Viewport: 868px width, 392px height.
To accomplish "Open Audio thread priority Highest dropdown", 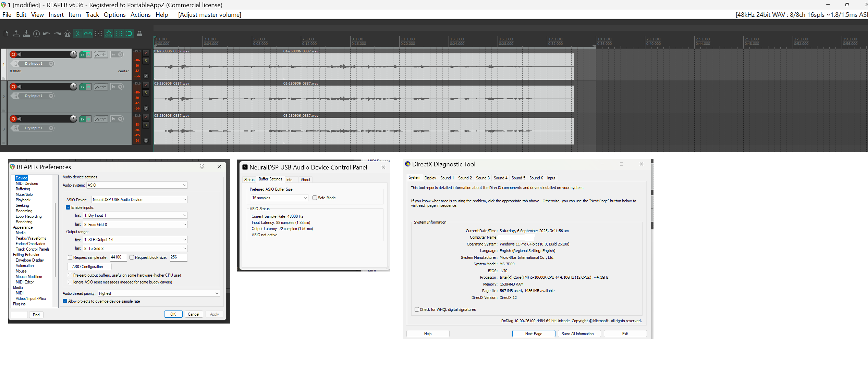I will point(159,293).
